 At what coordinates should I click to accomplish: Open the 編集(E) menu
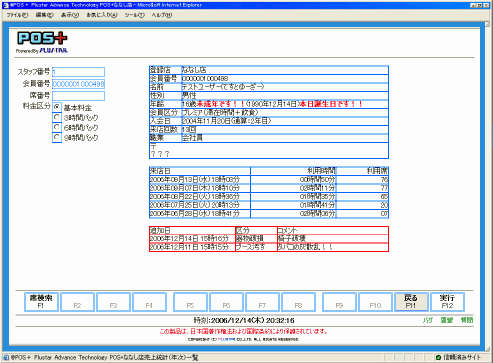[x=44, y=15]
